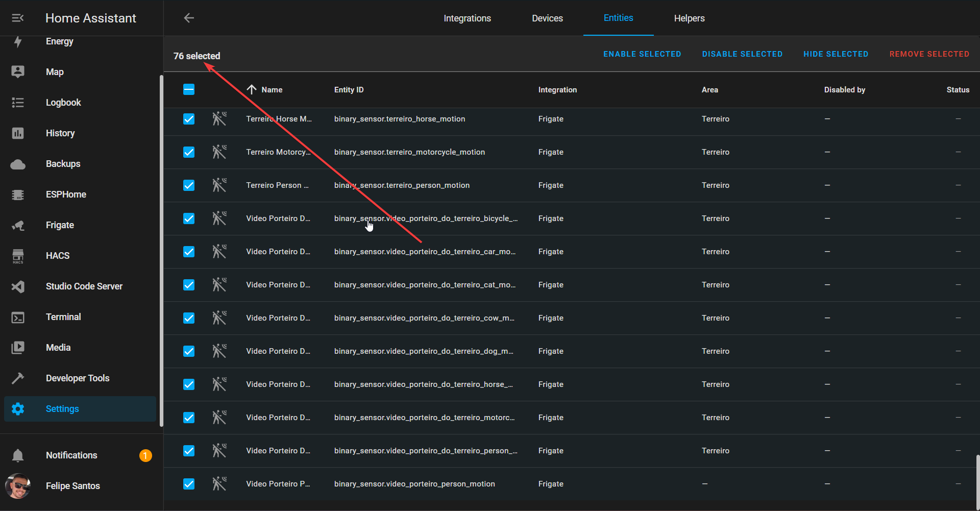Screen dimensions: 980x511
Task: View the History panel
Action: pyautogui.click(x=60, y=133)
